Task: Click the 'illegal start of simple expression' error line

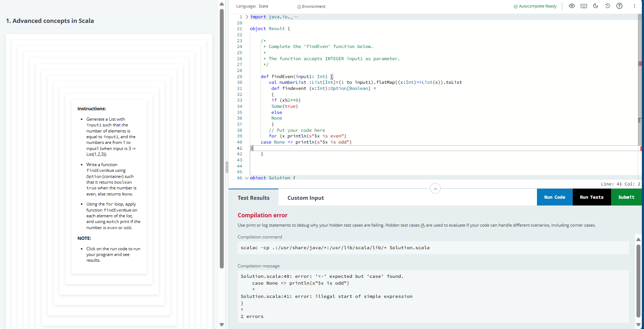Action: (x=326, y=296)
